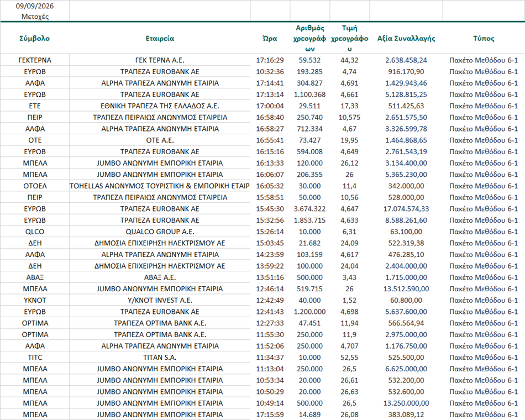This screenshot has height=420, width=525.
Task: Select the TITC symbol cell
Action: [x=35, y=358]
